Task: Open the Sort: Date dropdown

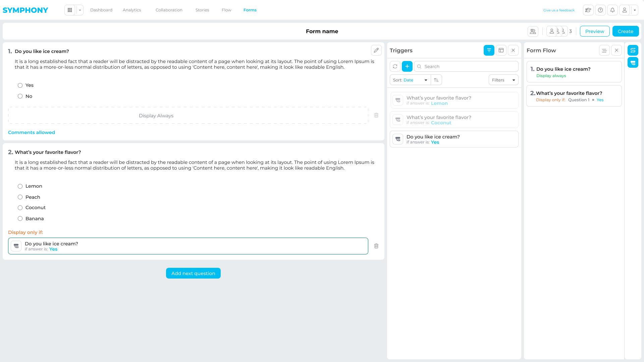Action: click(x=410, y=80)
